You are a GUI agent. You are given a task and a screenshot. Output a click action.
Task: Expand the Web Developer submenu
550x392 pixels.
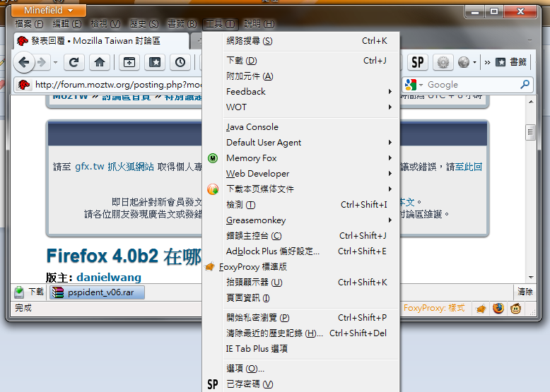[301, 174]
